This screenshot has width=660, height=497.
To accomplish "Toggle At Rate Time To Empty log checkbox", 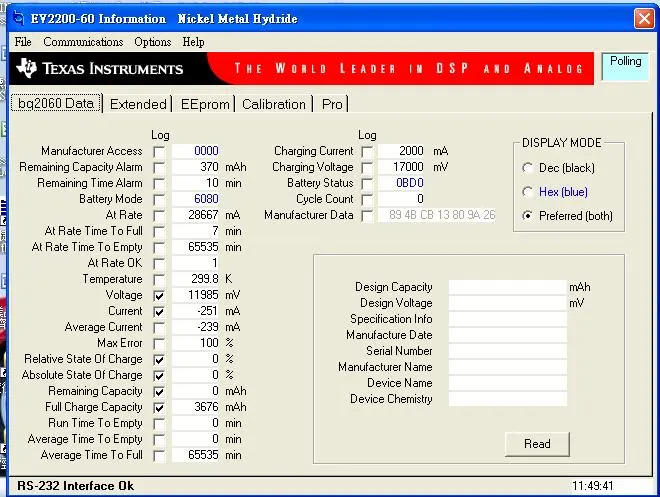I will point(159,247).
